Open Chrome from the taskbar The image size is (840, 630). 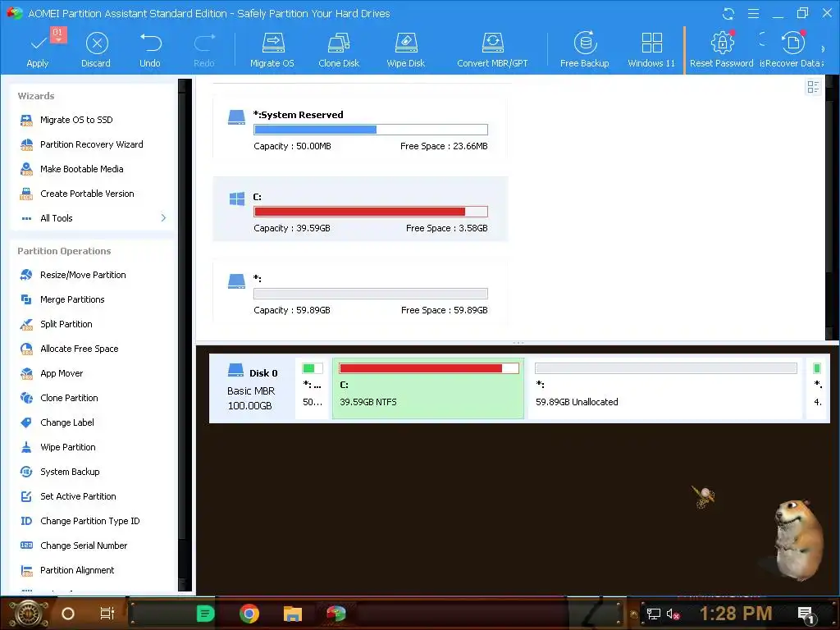tap(249, 614)
